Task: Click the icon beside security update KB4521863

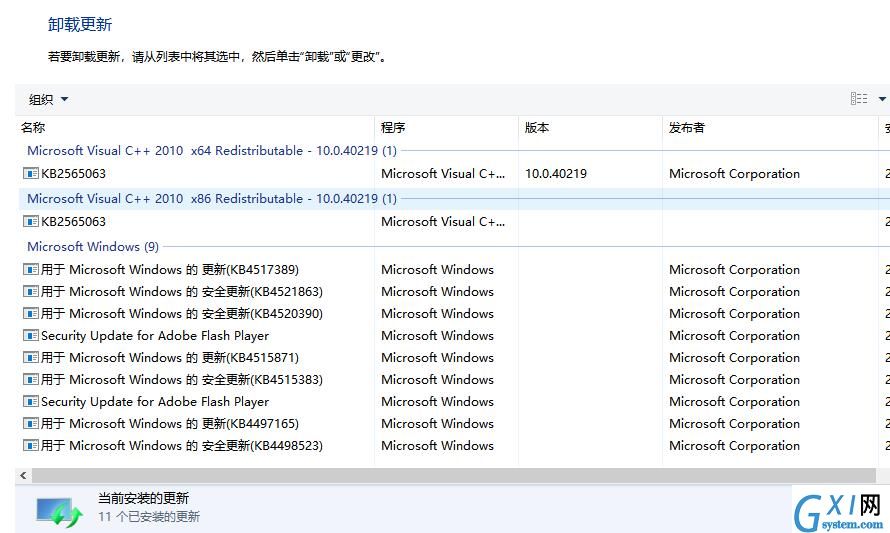Action: click(31, 291)
